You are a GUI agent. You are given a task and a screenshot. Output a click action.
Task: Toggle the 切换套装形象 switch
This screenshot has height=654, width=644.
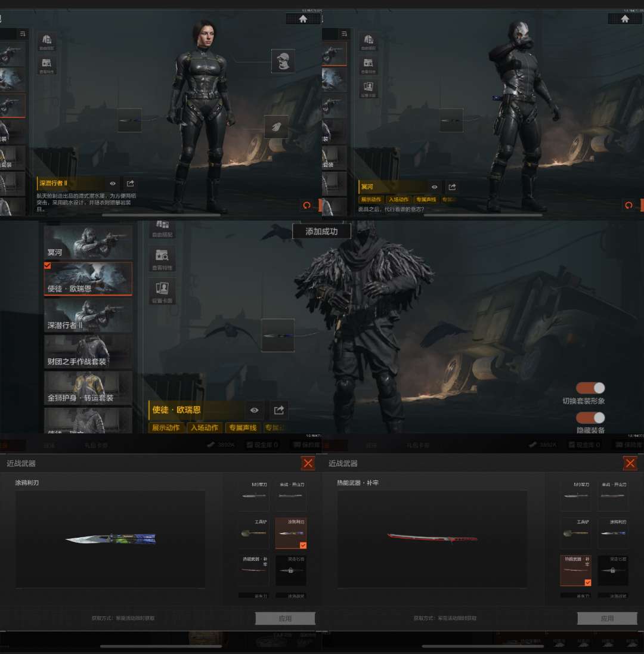click(x=590, y=388)
